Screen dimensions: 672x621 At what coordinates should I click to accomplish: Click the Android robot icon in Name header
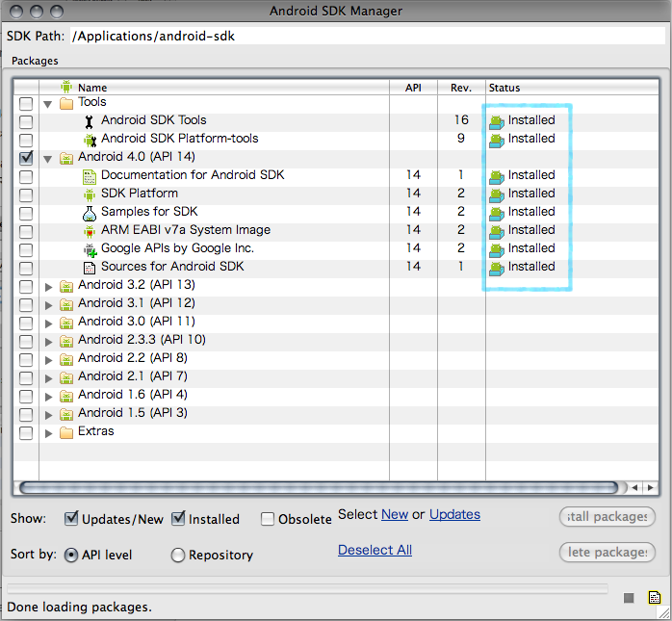point(66,87)
